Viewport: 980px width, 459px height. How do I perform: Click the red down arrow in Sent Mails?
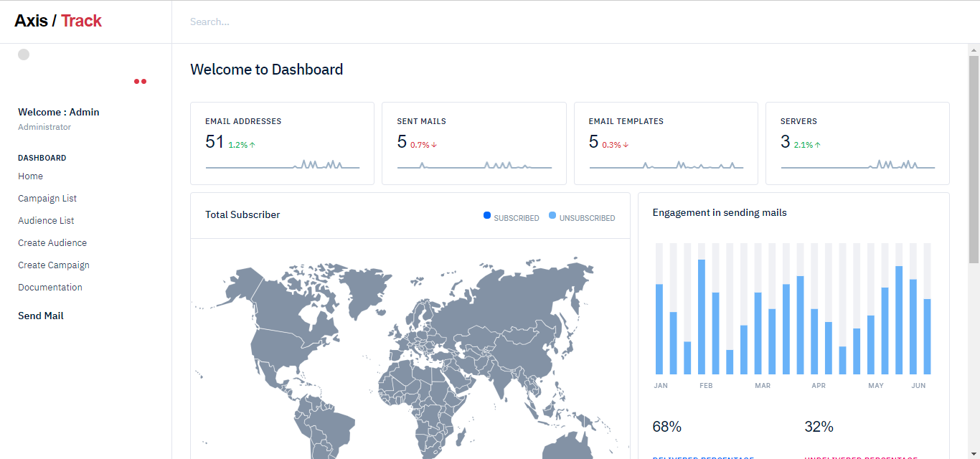[434, 145]
